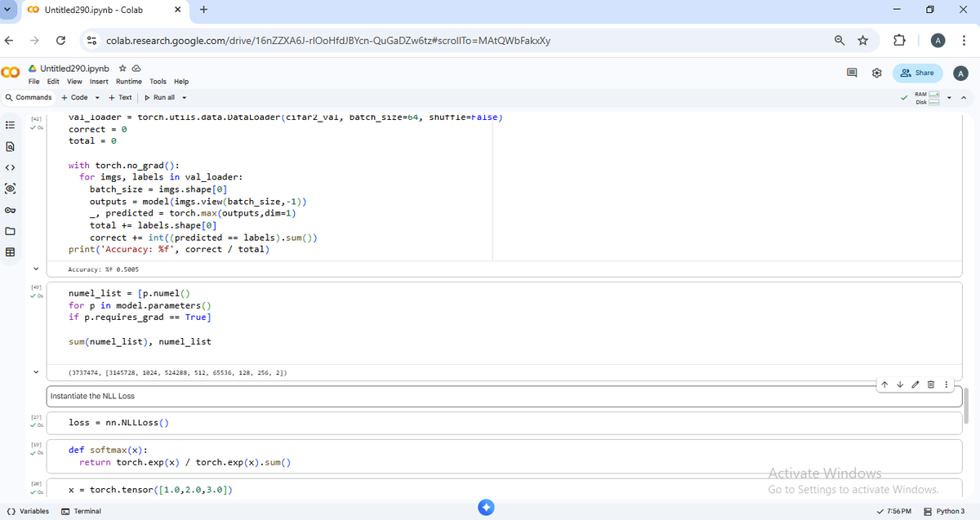Viewport: 980px width, 520px height.
Task: Open Colab settings gear icon
Action: [877, 73]
